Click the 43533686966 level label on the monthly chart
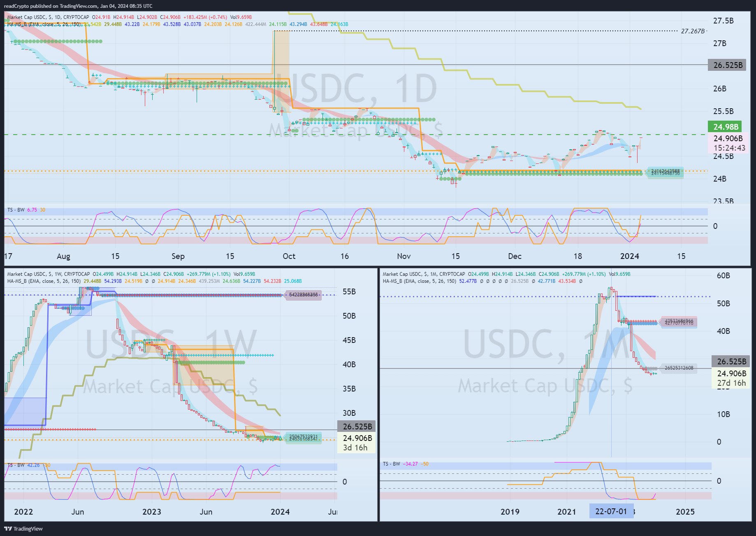The image size is (756, 536). coord(679,322)
